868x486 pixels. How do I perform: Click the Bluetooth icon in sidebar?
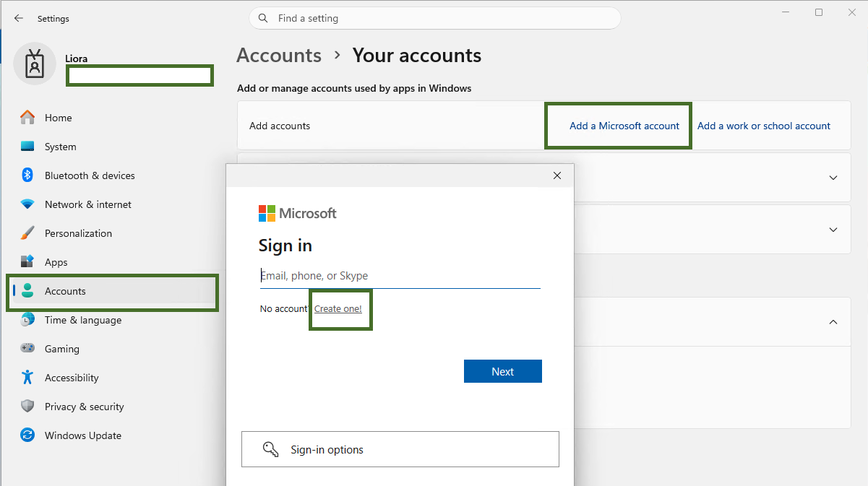pyautogui.click(x=27, y=175)
